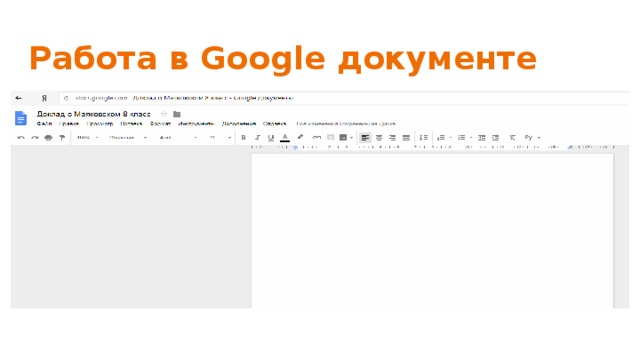Click the browser address bar
Image resolution: width=640 pixels, height=360 pixels.
tap(343, 98)
